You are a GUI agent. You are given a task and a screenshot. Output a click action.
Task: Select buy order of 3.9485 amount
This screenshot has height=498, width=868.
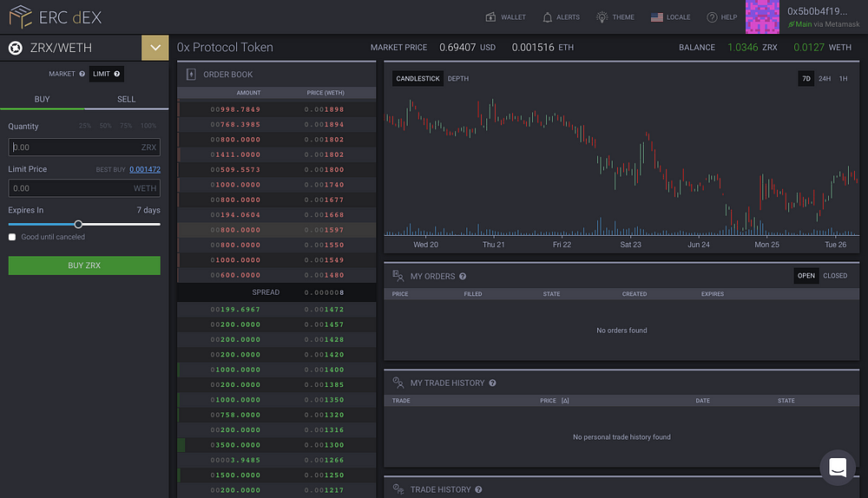click(276, 460)
